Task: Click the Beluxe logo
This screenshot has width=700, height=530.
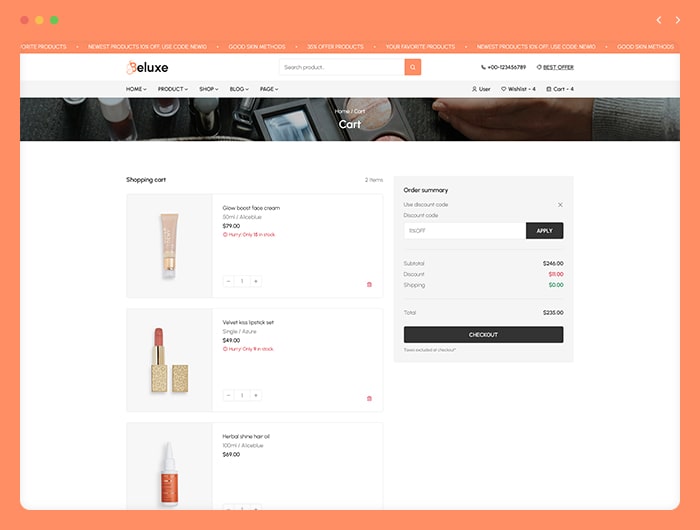Action: click(x=147, y=67)
